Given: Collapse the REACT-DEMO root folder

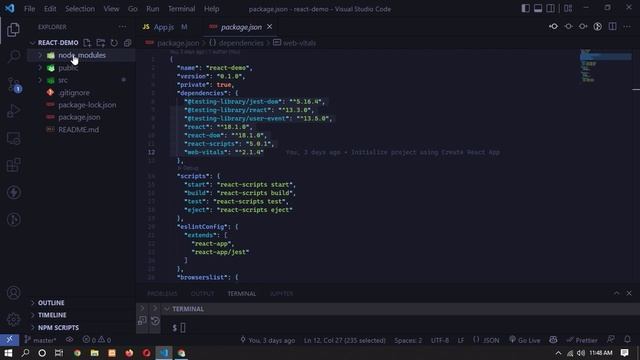Looking at the screenshot, I should coord(32,43).
